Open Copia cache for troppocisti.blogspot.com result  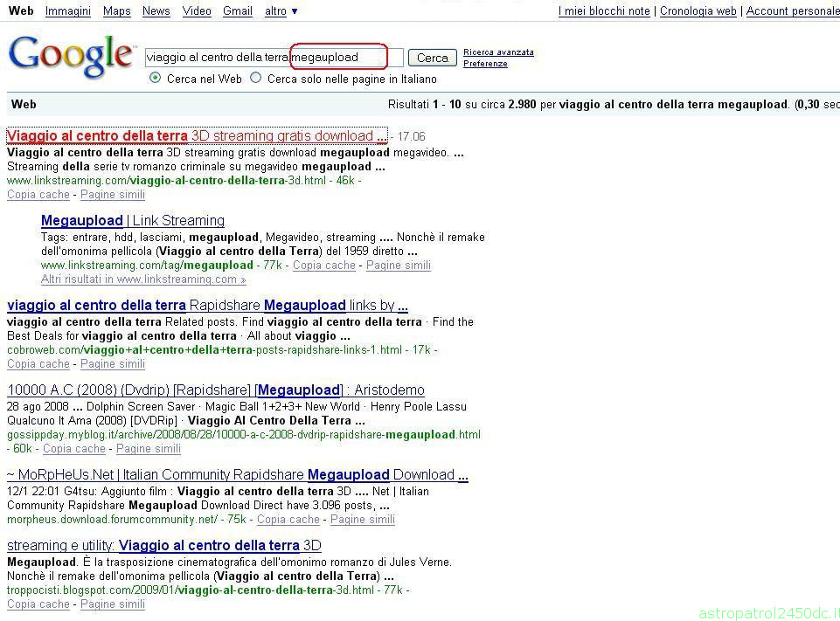(x=38, y=604)
